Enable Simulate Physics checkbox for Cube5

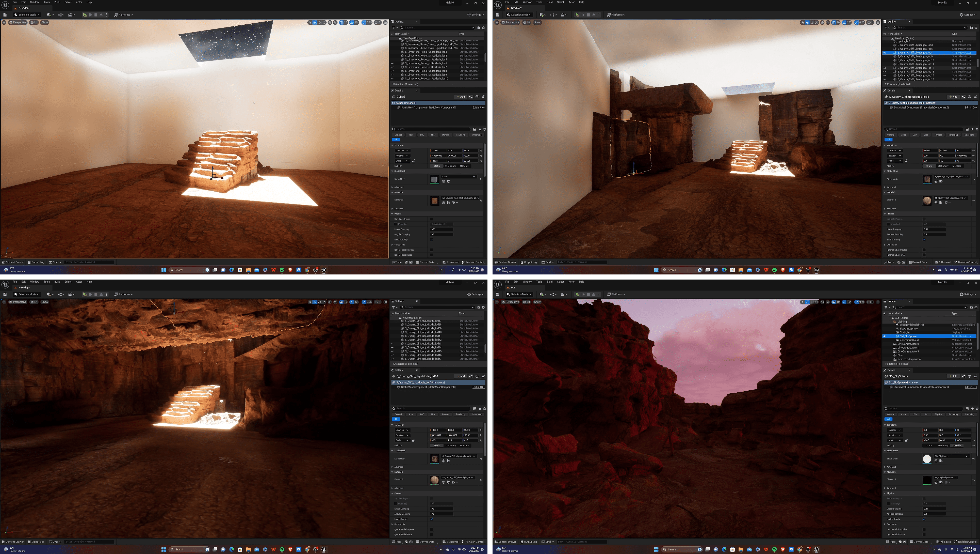coord(431,219)
